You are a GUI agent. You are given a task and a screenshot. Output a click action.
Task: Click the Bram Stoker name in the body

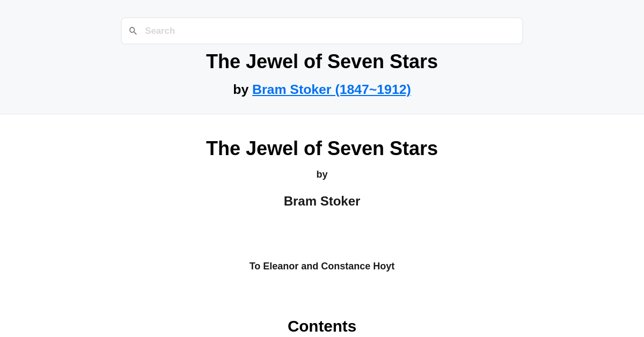pos(322,201)
